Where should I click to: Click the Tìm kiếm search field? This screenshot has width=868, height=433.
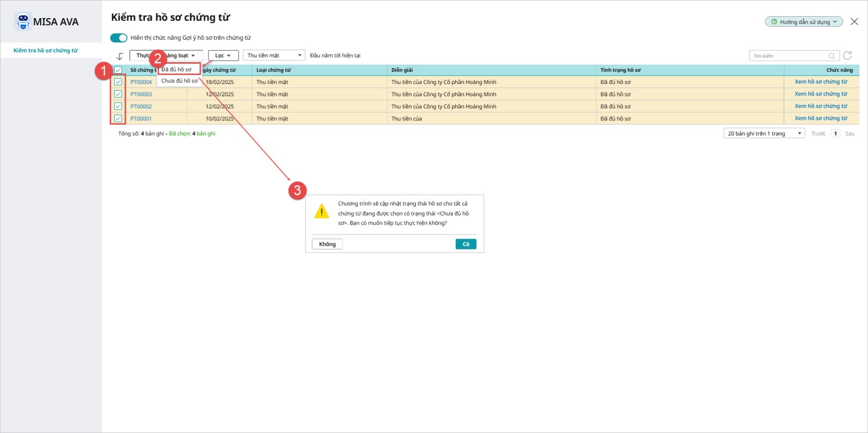[x=789, y=56]
